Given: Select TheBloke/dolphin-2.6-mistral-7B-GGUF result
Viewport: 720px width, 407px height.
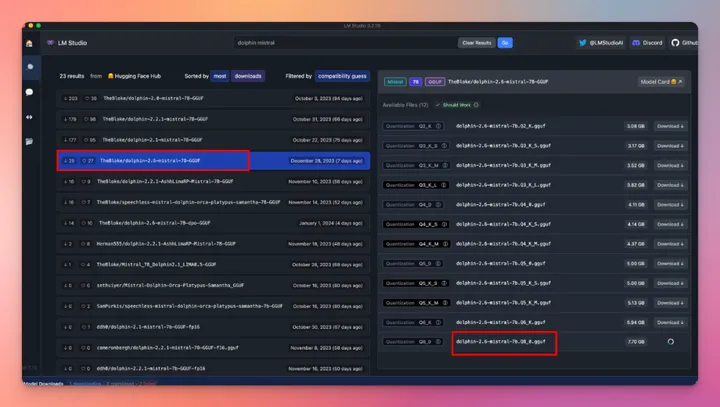Looking at the screenshot, I should click(213, 161).
